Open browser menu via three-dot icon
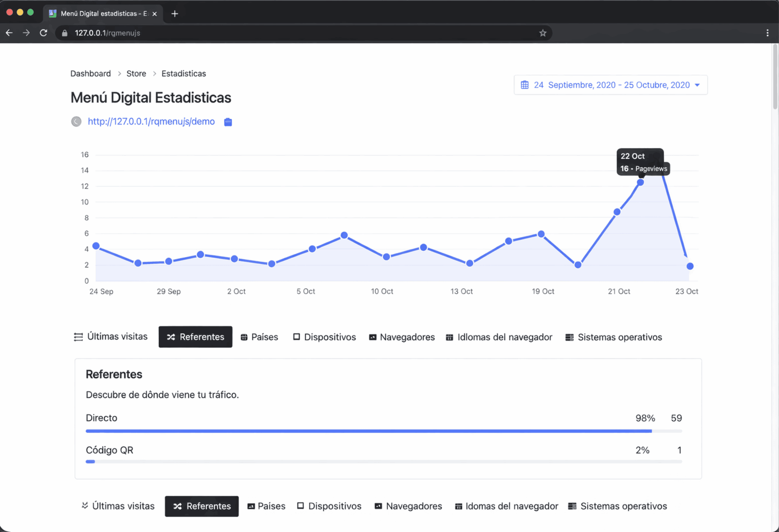 pos(767,33)
